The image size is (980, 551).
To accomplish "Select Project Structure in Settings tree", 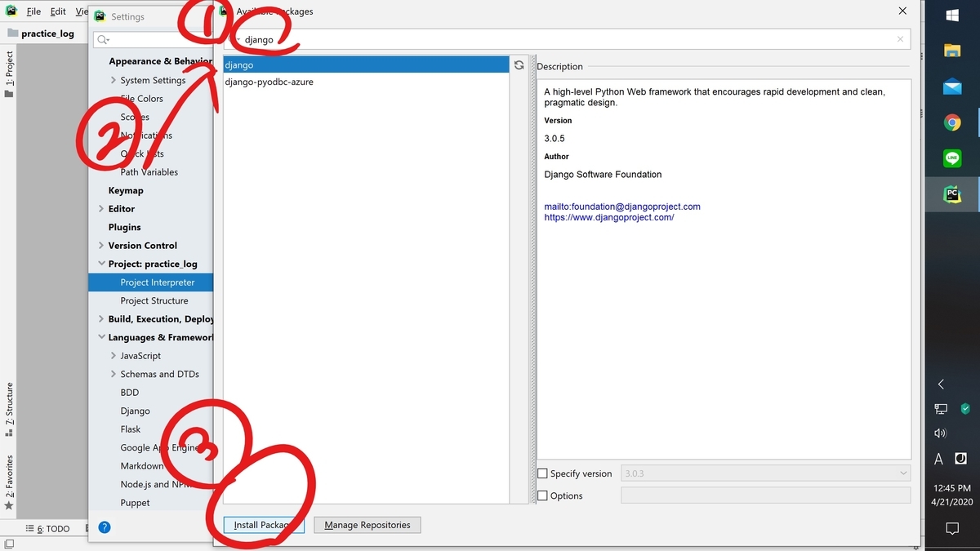I will click(154, 300).
